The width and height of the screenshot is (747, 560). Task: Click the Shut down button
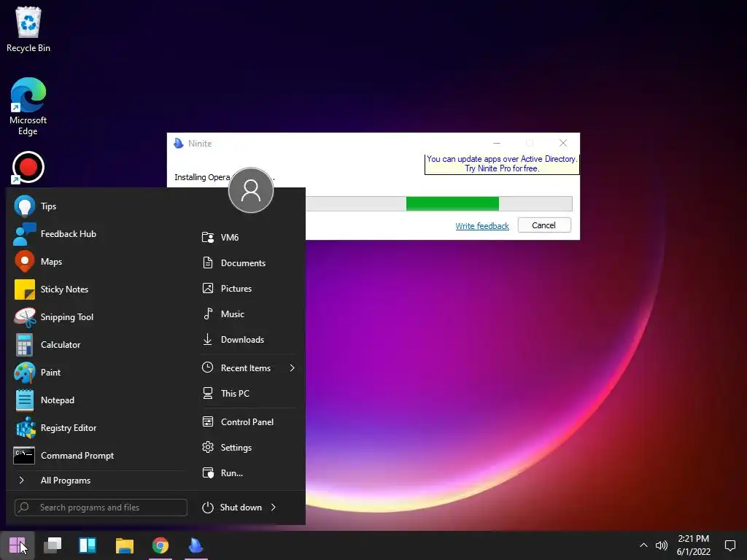click(x=231, y=507)
